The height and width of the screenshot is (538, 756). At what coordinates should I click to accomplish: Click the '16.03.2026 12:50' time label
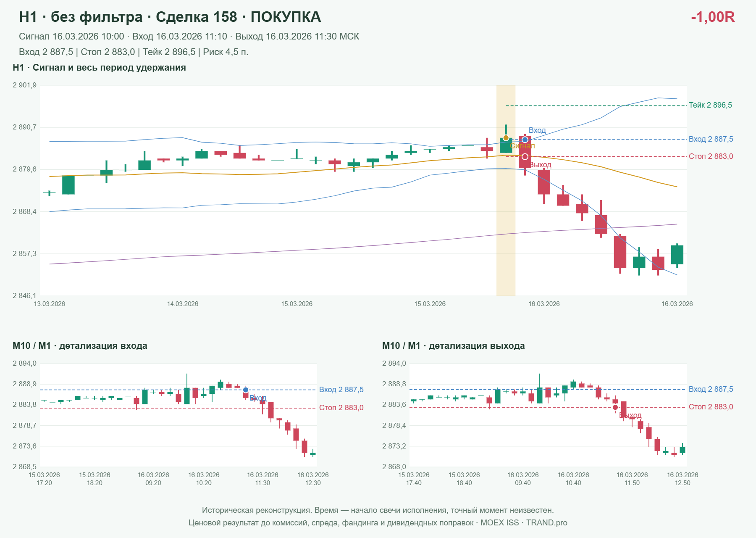point(682,479)
